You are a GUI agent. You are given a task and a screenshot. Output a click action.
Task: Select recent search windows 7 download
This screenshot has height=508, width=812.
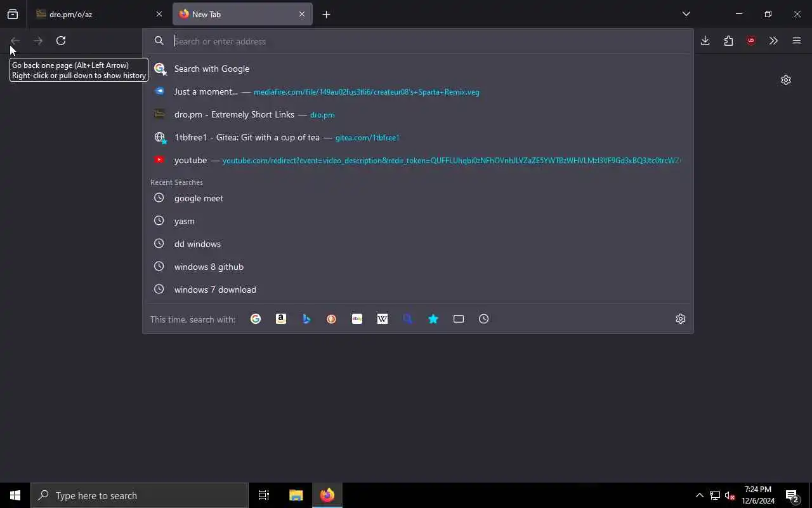click(x=418, y=290)
